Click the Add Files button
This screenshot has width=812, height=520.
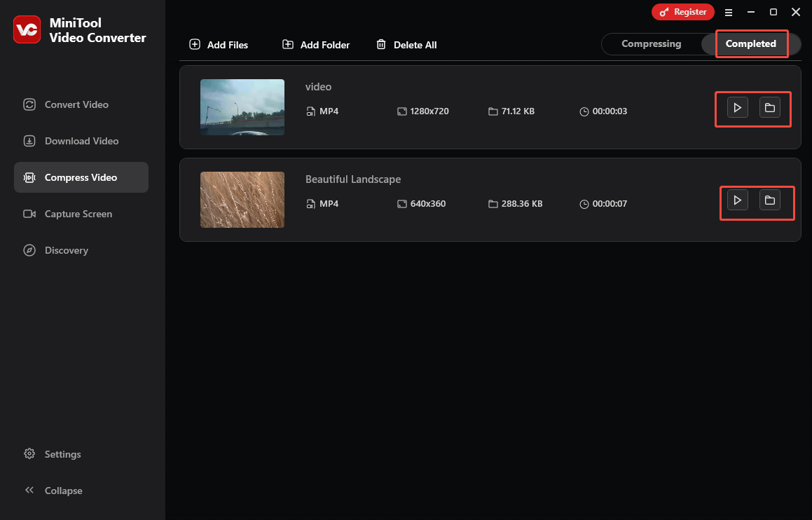pyautogui.click(x=219, y=45)
